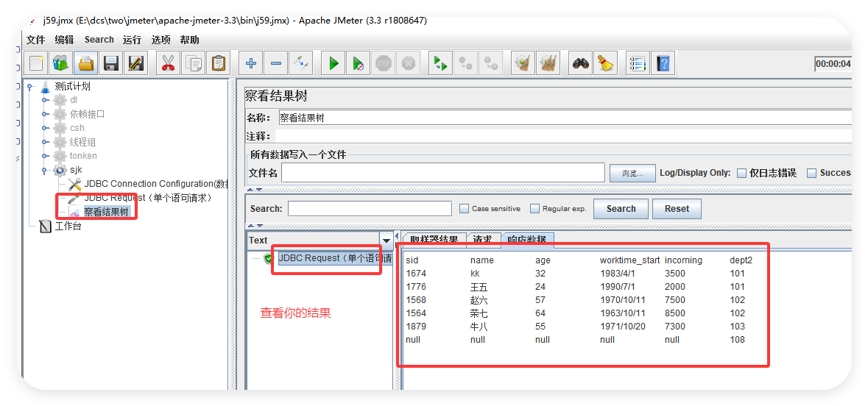Open the Search menu in menu bar
The height and width of the screenshot is (406, 868).
coord(99,40)
